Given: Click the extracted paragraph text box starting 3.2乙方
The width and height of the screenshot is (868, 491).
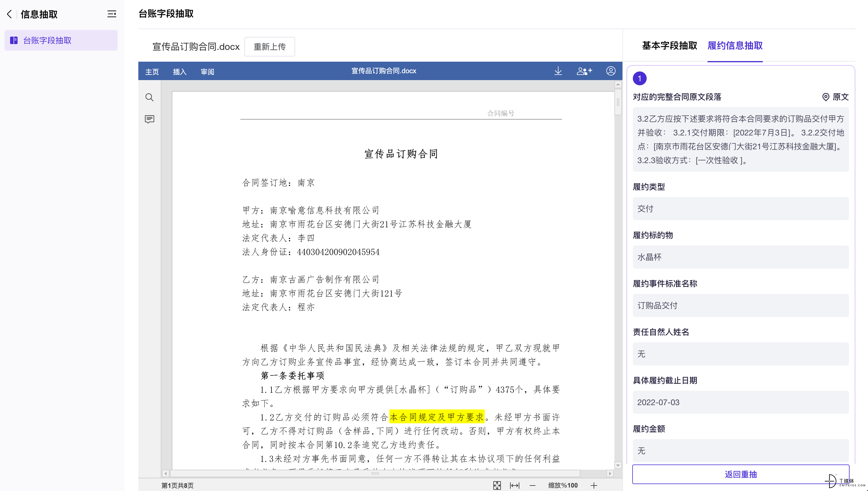Looking at the screenshot, I should [x=741, y=140].
